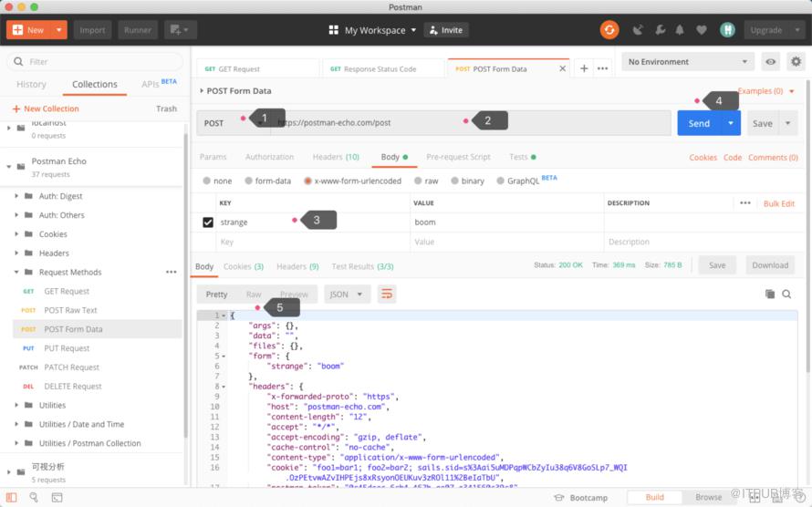Click New Collection link
The image size is (812, 507).
point(46,109)
